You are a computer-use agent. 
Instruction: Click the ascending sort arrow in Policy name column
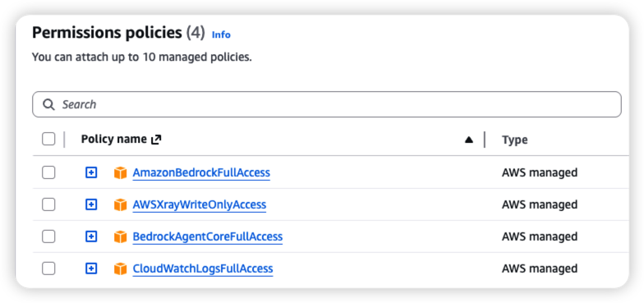coord(468,140)
